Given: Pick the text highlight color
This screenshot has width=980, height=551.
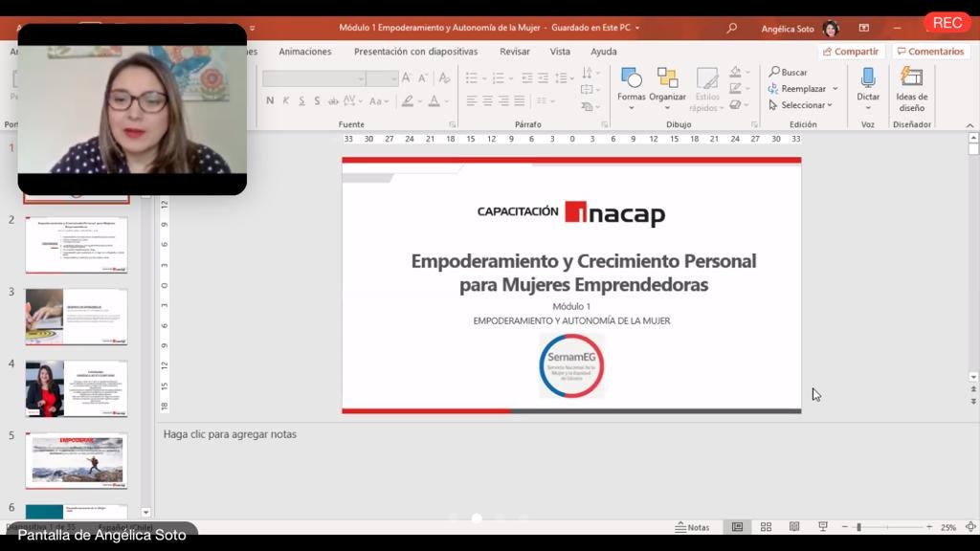Looking at the screenshot, I should click(408, 101).
